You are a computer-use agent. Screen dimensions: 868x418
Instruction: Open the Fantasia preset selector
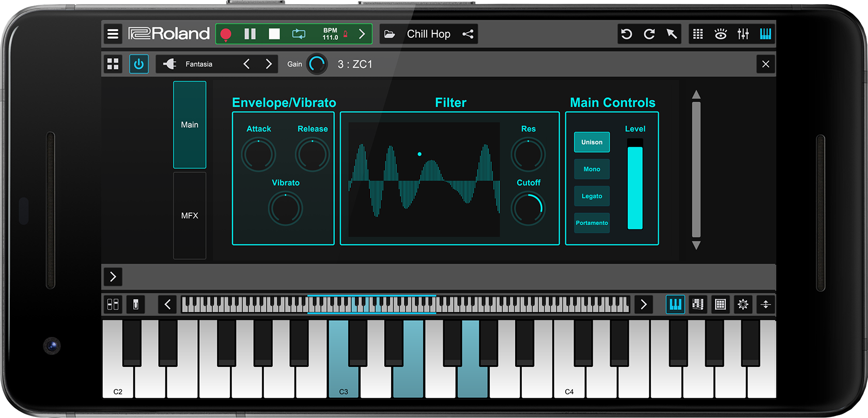click(199, 64)
